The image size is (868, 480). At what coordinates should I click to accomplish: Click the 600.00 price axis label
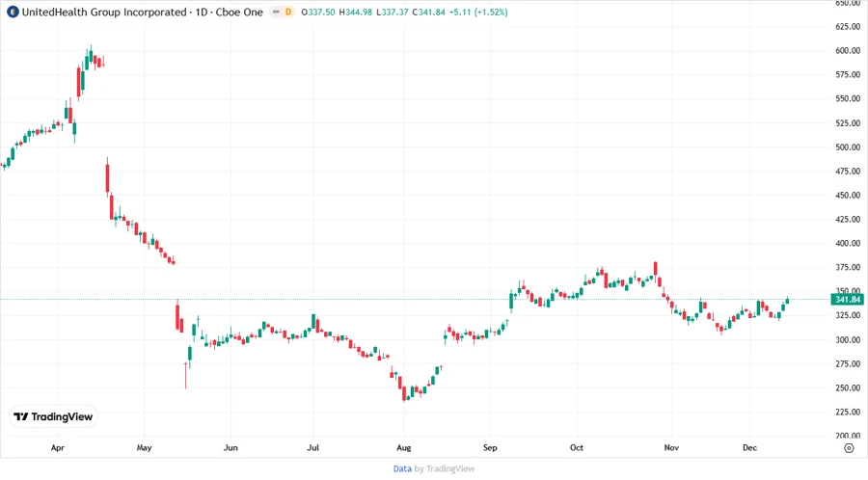coord(848,50)
